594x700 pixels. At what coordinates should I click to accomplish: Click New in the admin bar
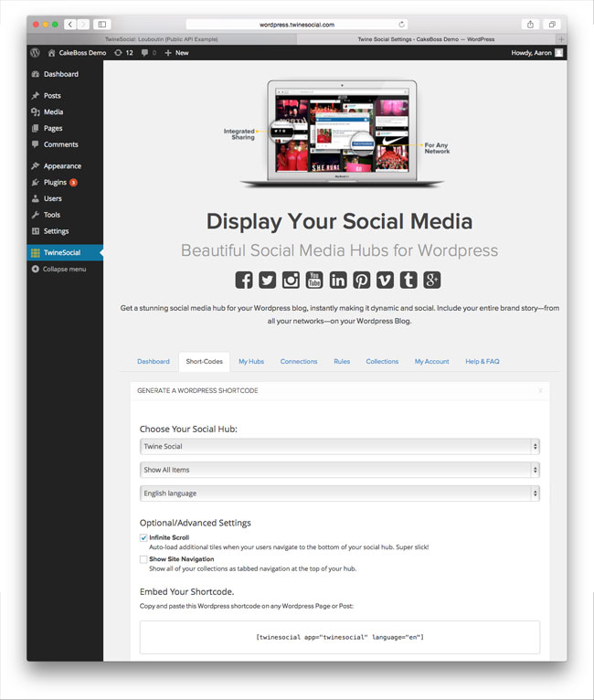pyautogui.click(x=176, y=53)
